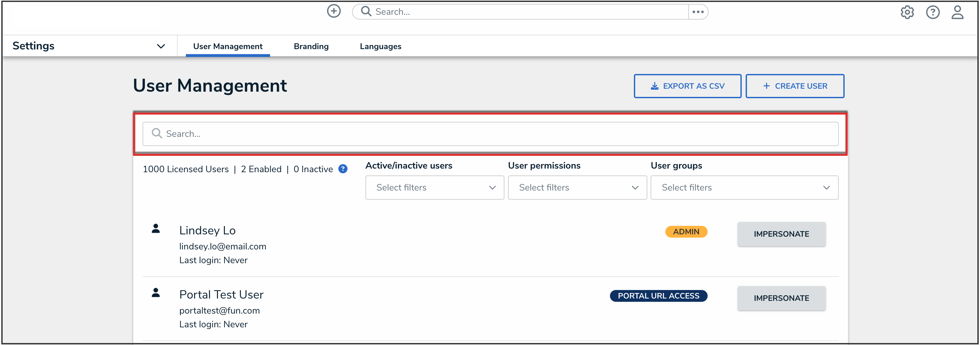Click the blue license info help icon

point(343,169)
